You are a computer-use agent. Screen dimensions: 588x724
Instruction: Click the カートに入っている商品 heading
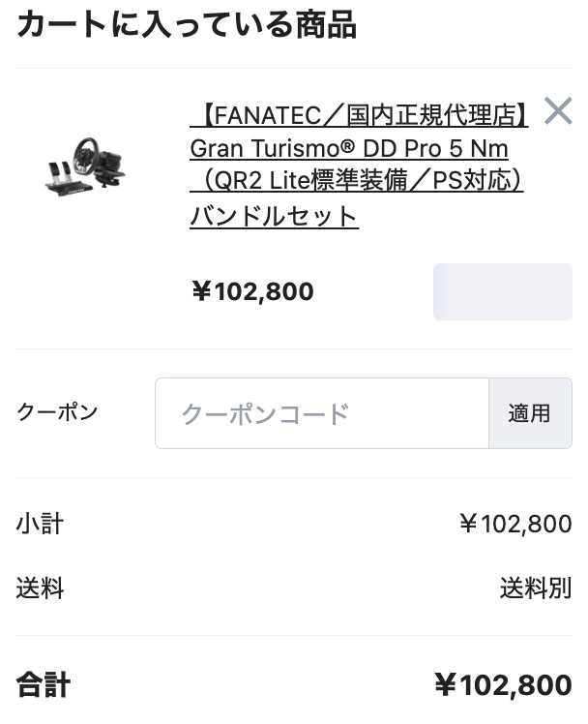tap(187, 25)
